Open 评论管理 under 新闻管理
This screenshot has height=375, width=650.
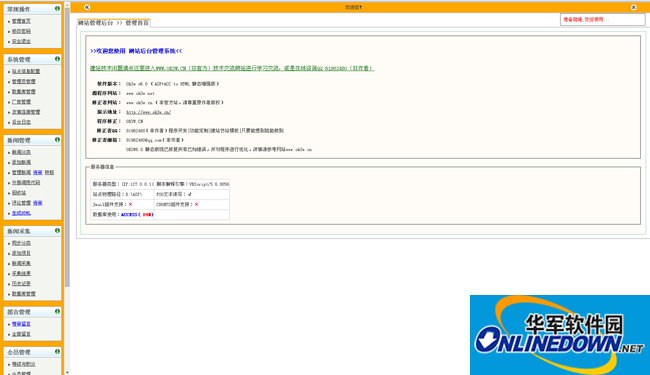[21, 203]
